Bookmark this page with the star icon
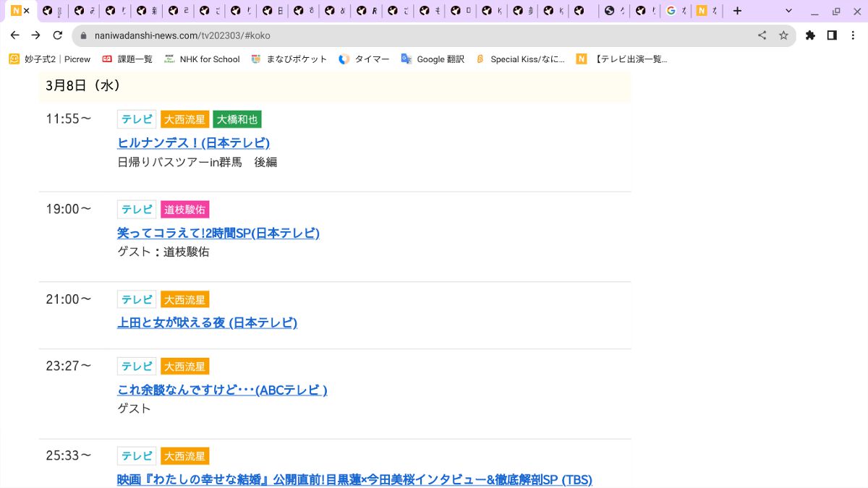 pyautogui.click(x=784, y=35)
